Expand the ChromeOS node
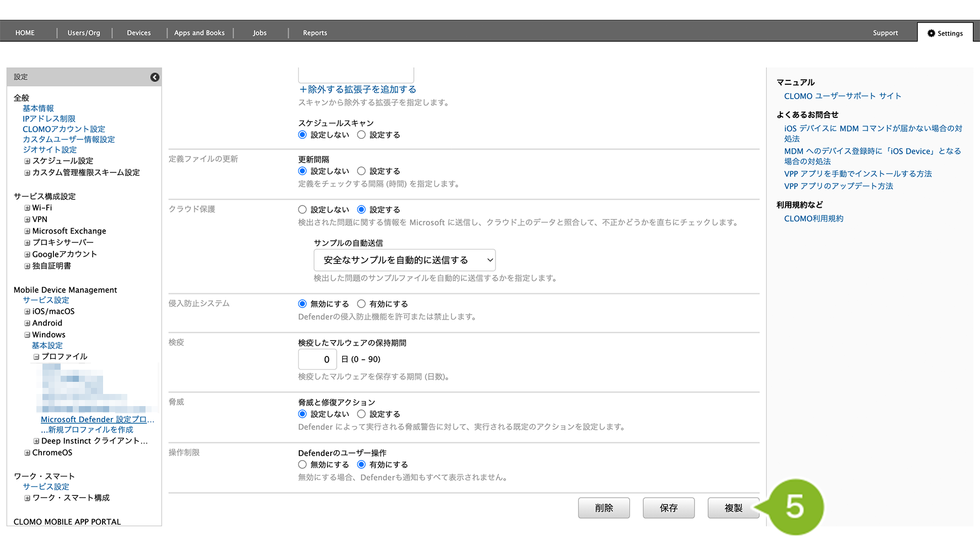 tap(27, 453)
